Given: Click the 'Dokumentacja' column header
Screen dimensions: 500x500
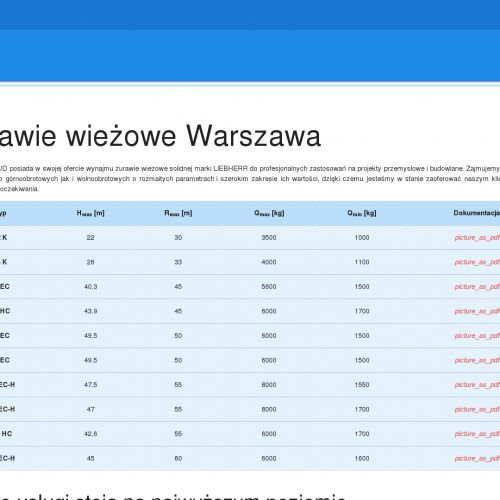Looking at the screenshot, I should tap(477, 213).
